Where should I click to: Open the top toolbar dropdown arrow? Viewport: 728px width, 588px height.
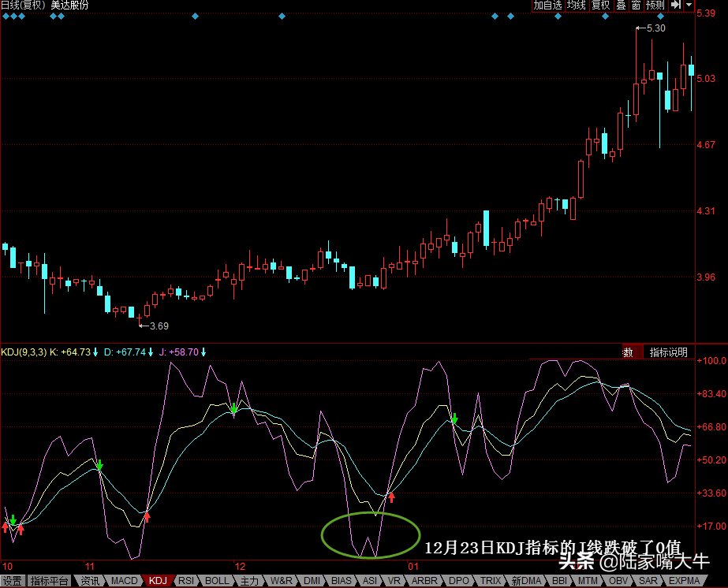pyautogui.click(x=689, y=5)
